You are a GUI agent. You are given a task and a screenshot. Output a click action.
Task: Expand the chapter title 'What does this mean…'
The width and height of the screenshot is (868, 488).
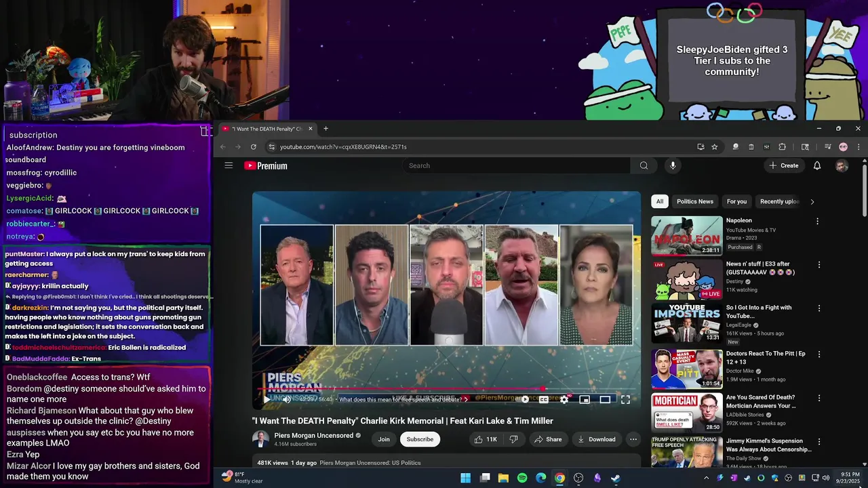403,399
